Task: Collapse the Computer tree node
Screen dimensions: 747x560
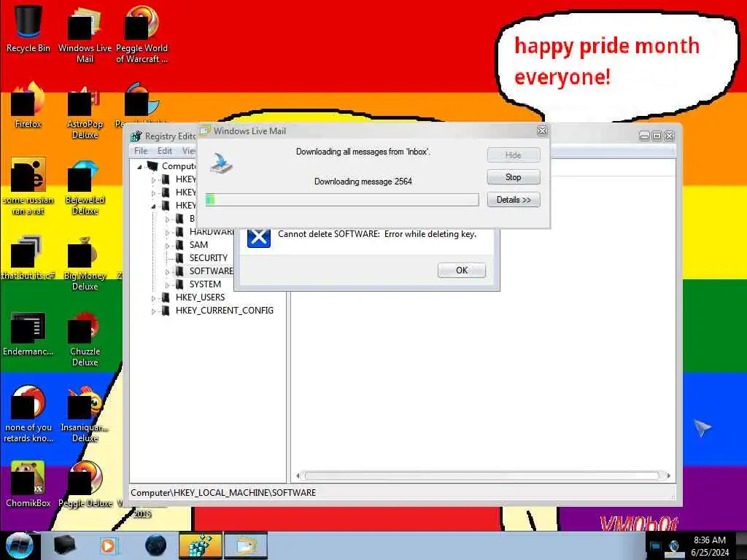Action: pyautogui.click(x=139, y=167)
